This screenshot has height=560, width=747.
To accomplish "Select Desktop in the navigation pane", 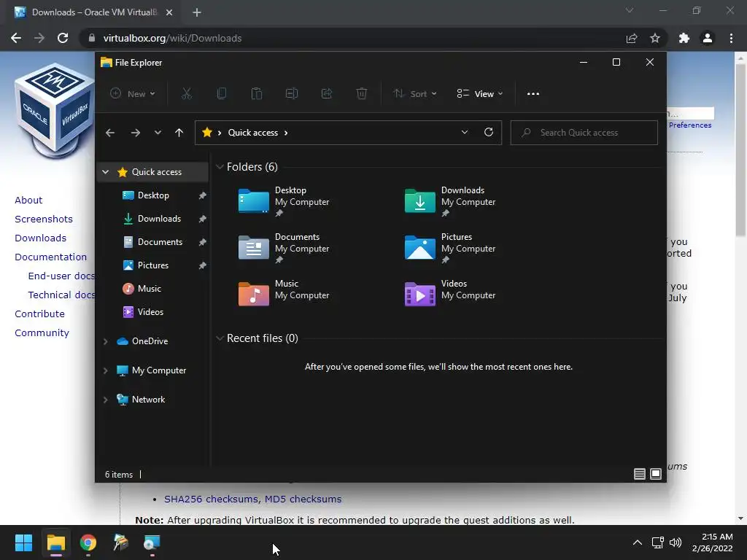I will (153, 195).
